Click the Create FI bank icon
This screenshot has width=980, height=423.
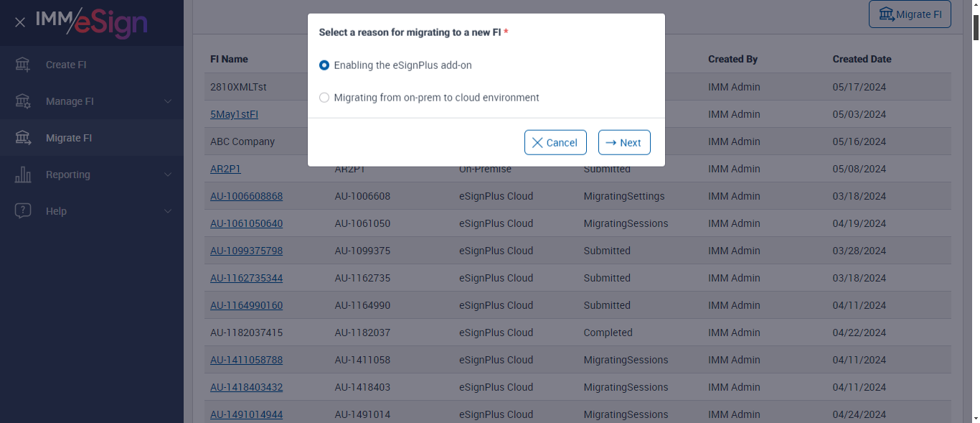click(23, 65)
